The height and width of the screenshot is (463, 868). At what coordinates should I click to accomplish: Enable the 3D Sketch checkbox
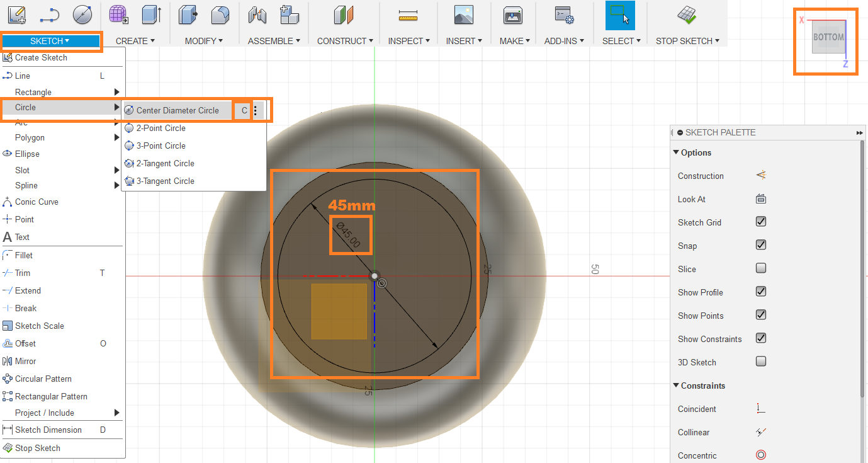tap(761, 362)
